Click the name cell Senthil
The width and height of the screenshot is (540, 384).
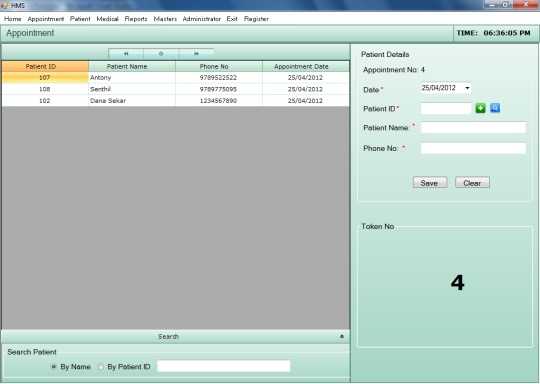[132, 89]
